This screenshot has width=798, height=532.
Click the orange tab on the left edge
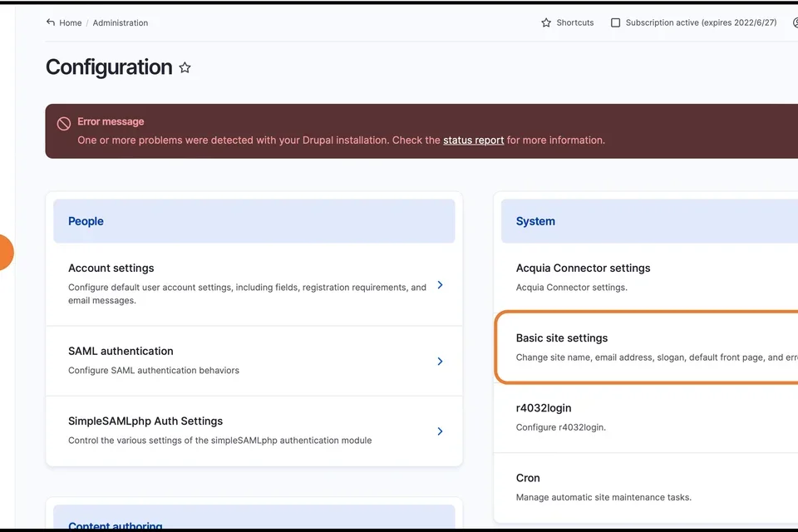click(x=5, y=252)
